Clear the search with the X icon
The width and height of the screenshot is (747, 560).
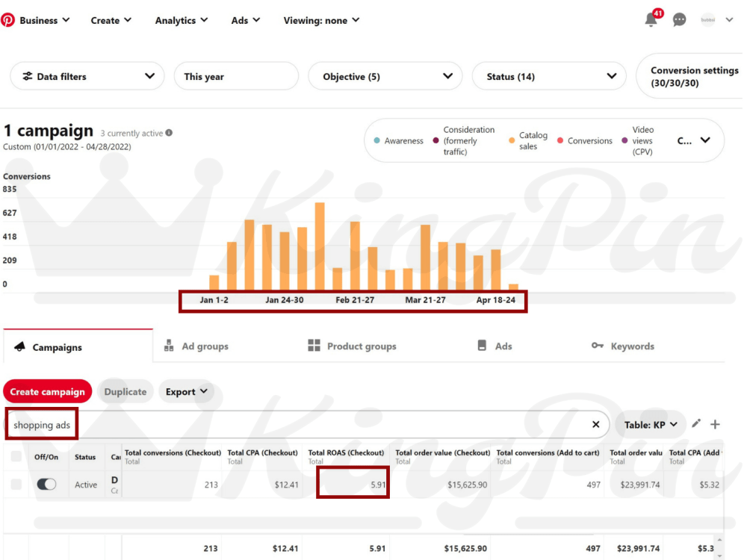click(x=595, y=424)
